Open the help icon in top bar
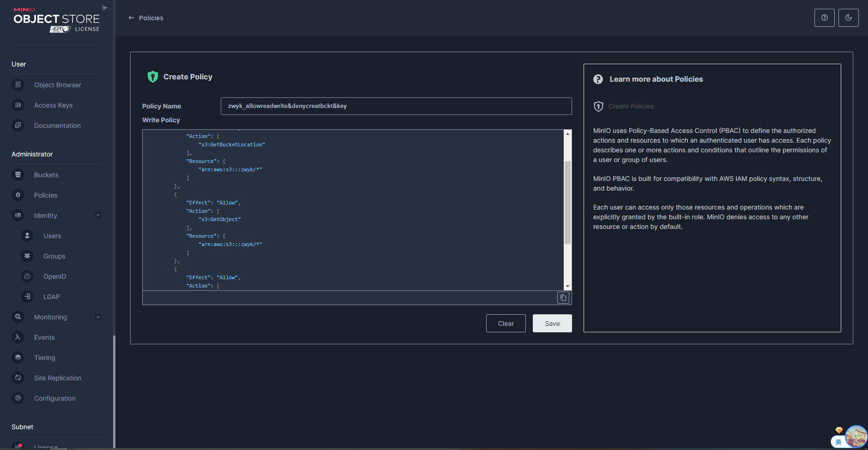The image size is (868, 450). [824, 18]
